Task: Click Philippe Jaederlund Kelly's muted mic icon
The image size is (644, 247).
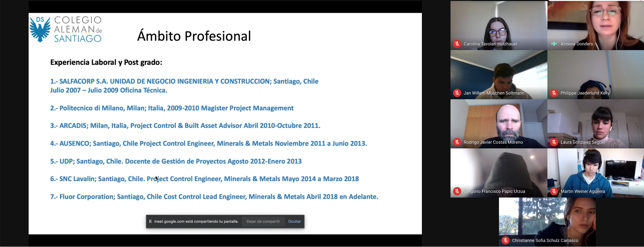Action: click(x=554, y=93)
